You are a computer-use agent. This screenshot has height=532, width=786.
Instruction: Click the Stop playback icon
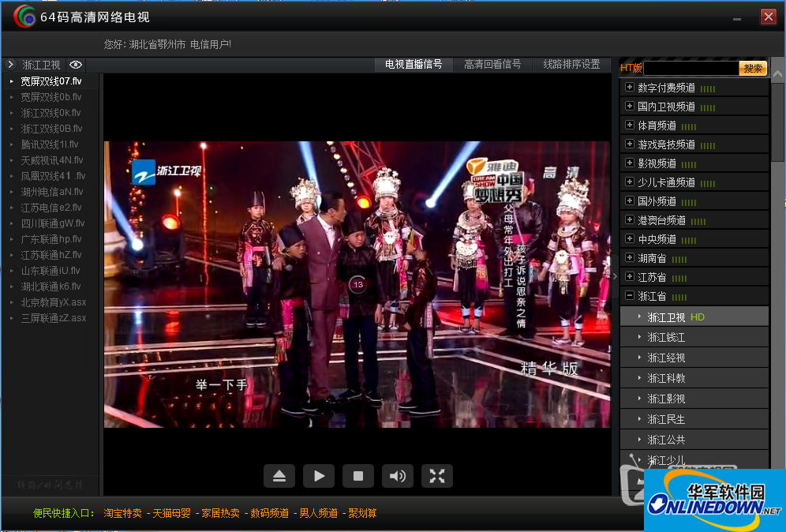357,476
